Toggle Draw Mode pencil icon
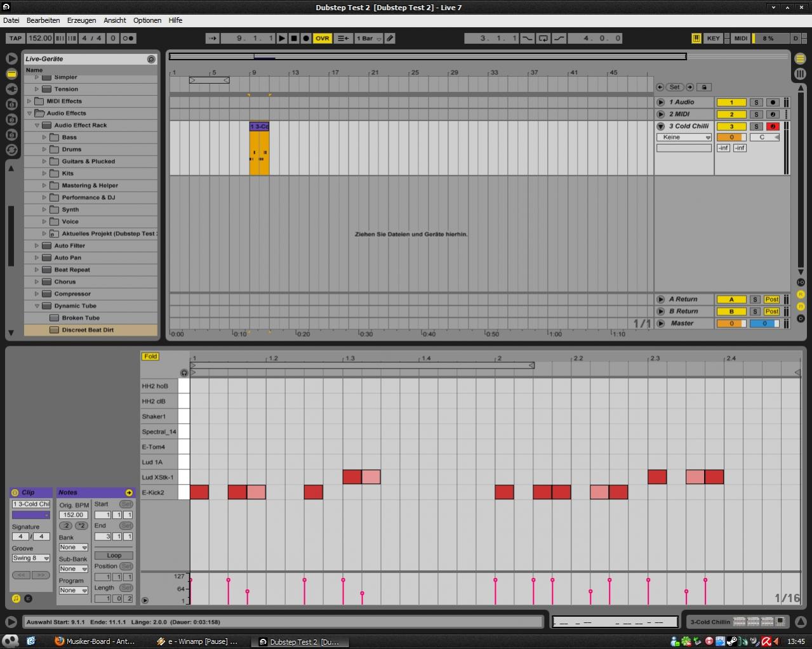Image resolution: width=812 pixels, height=649 pixels. click(x=390, y=38)
